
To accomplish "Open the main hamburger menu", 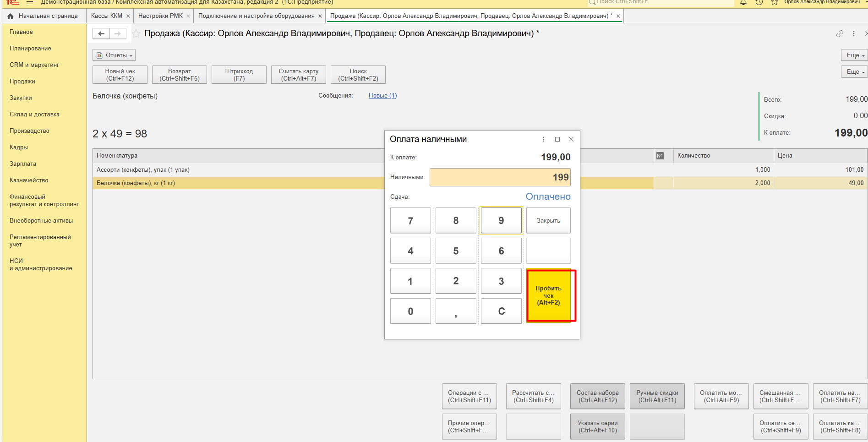I will [30, 2].
